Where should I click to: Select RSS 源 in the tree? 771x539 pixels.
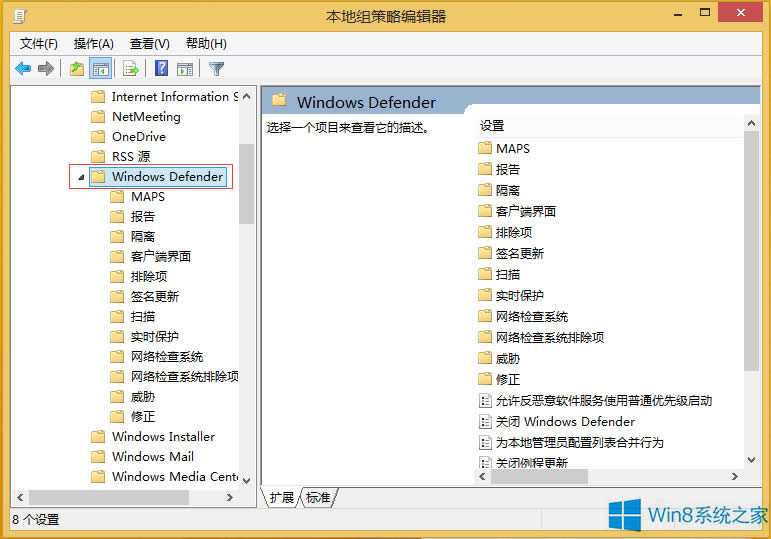click(131, 156)
